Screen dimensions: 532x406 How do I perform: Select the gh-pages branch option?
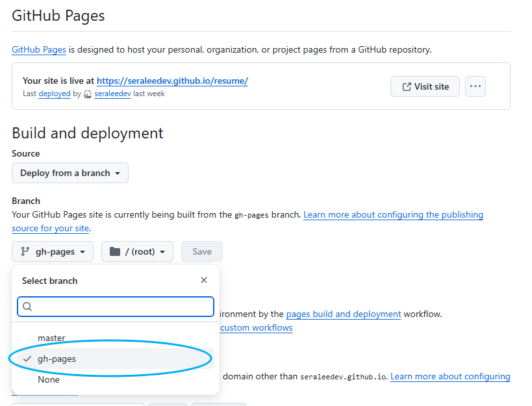pos(116,359)
